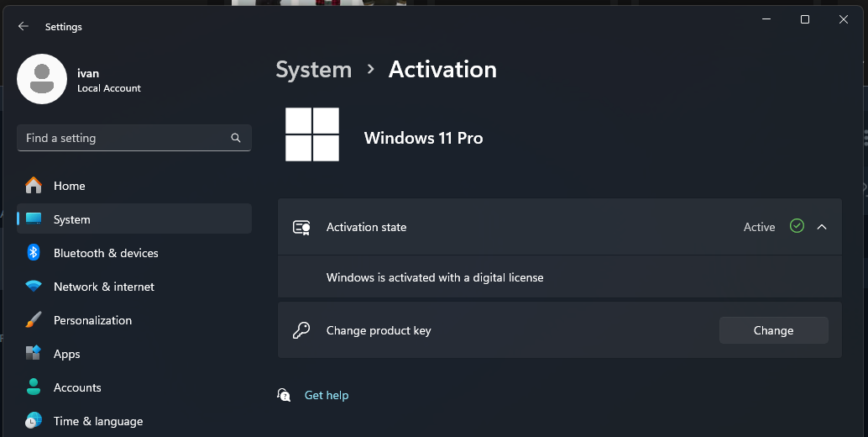
Task: Click the search magnifier icon
Action: pyautogui.click(x=236, y=138)
